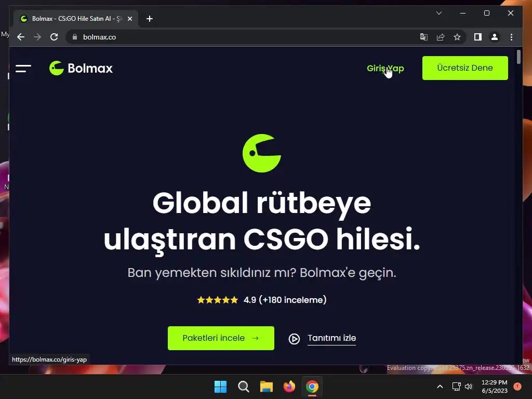Click the Giriş Yap login link
This screenshot has height=399, width=532.
click(385, 68)
